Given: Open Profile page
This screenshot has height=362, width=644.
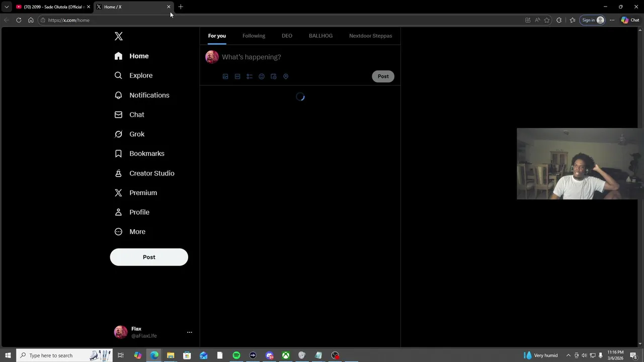Looking at the screenshot, I should (132, 212).
